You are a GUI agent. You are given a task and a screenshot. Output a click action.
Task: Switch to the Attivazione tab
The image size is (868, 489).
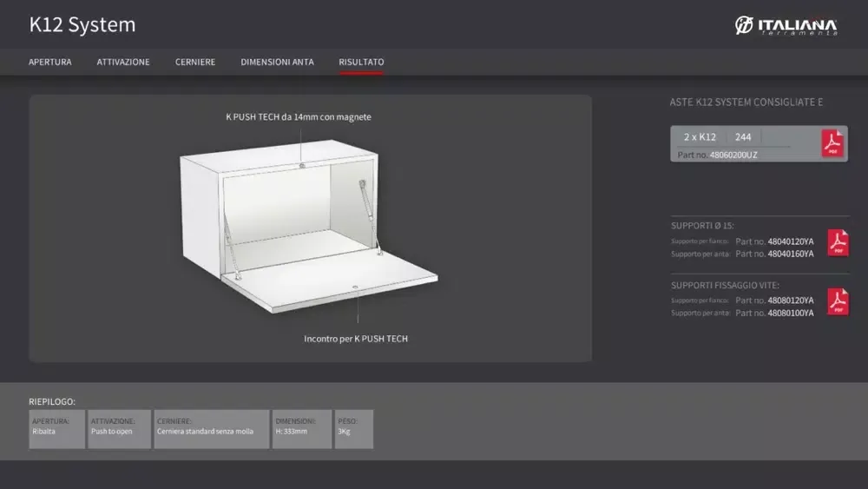123,62
